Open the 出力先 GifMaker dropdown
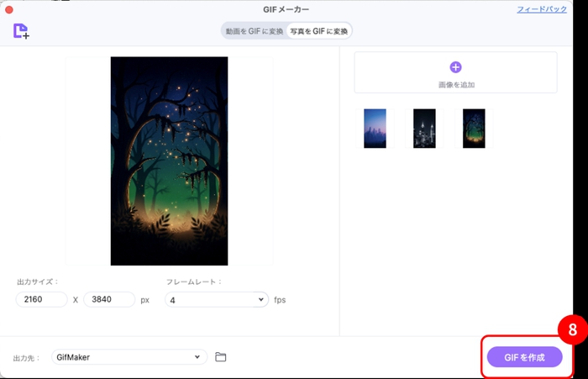The width and height of the screenshot is (588, 379). click(129, 357)
